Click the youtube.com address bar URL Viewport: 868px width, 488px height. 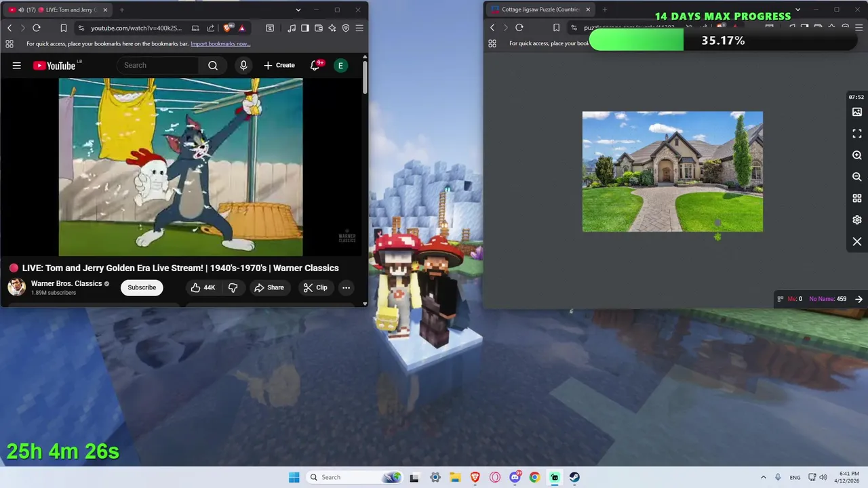136,28
